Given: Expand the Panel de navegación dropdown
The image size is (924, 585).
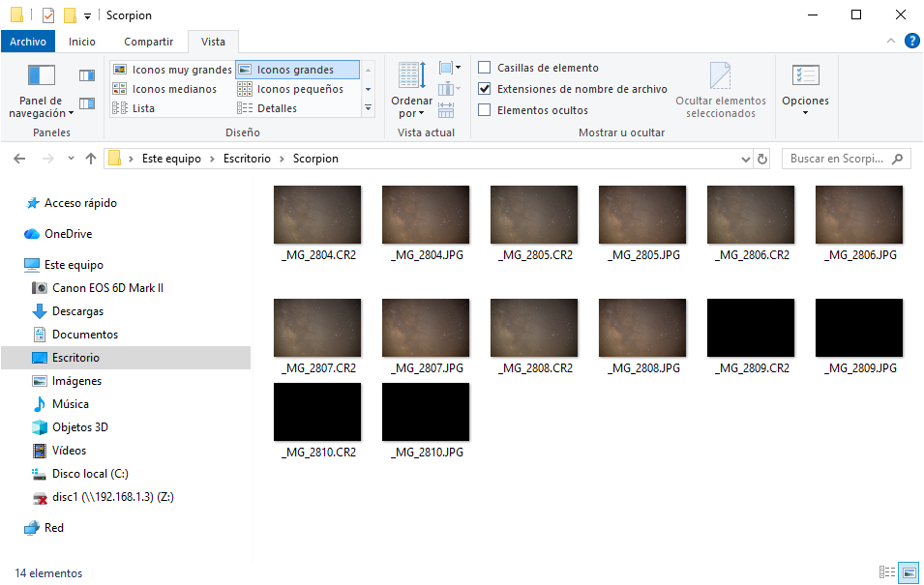Looking at the screenshot, I should point(41,106).
